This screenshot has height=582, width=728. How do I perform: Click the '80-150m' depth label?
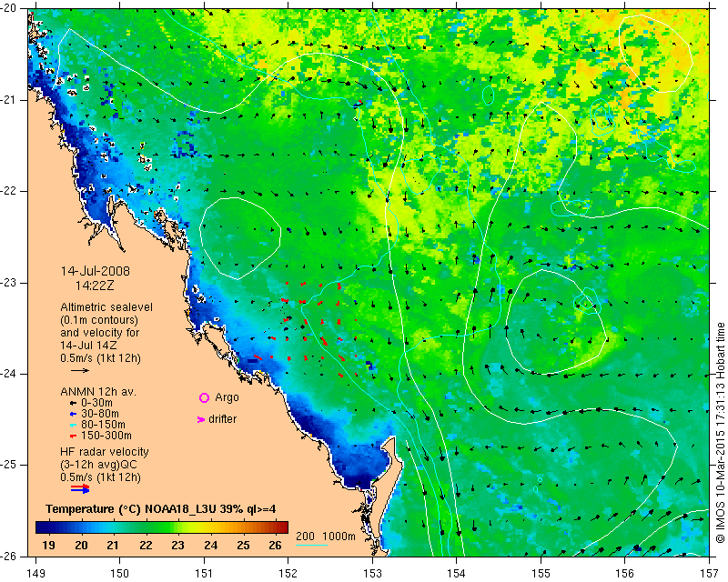(x=103, y=425)
